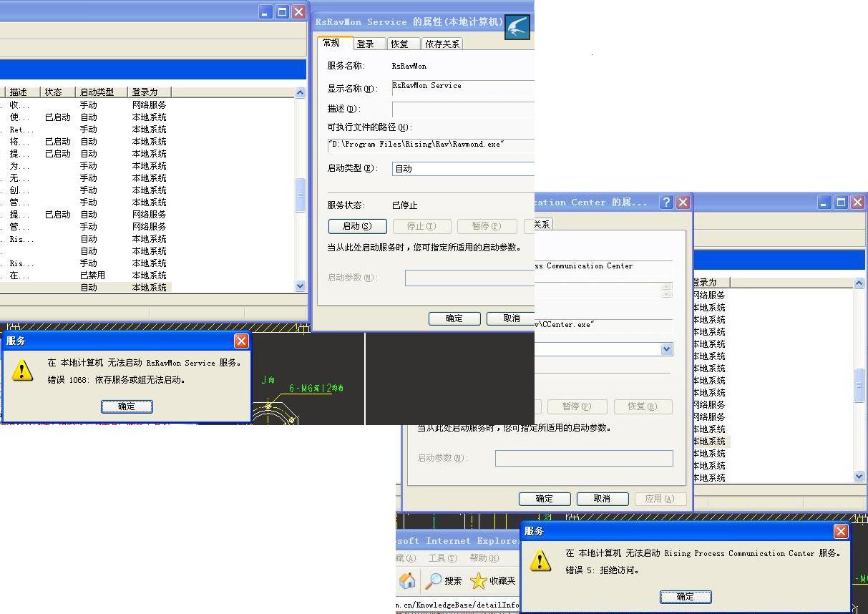The height and width of the screenshot is (614, 868).
Task: Sort left services list by 描述 column
Action: (23, 92)
